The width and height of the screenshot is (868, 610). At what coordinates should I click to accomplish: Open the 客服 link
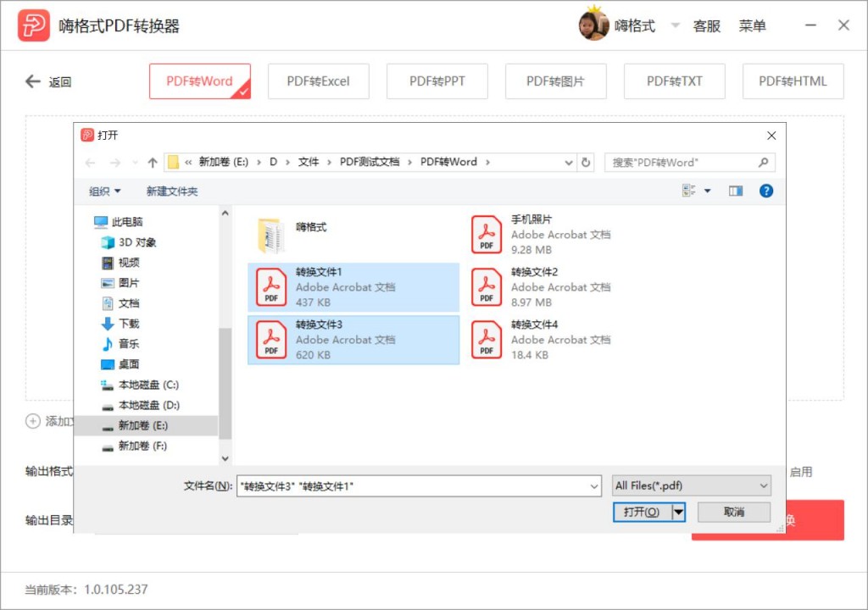tap(707, 26)
